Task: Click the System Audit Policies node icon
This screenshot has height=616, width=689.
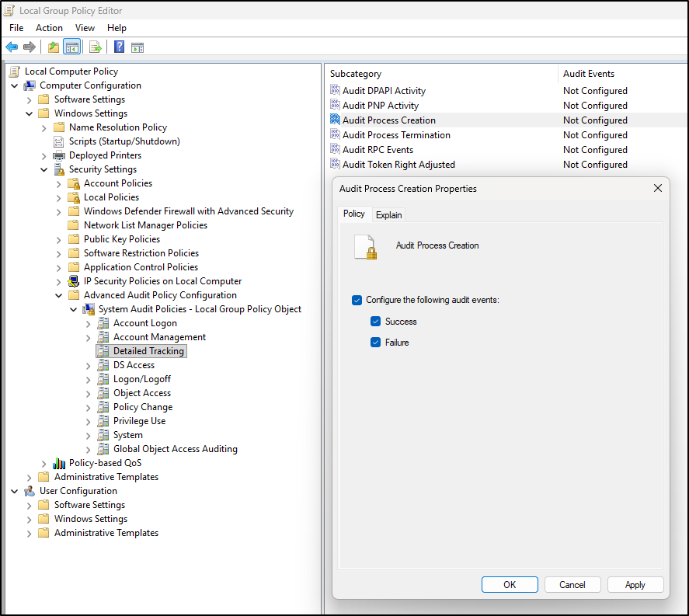Action: [89, 309]
